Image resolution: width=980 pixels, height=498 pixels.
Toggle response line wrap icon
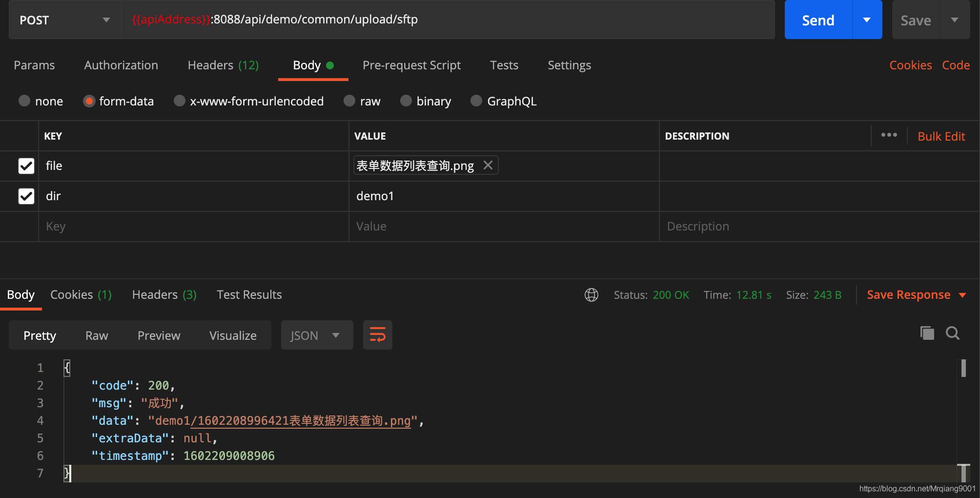[x=377, y=335]
